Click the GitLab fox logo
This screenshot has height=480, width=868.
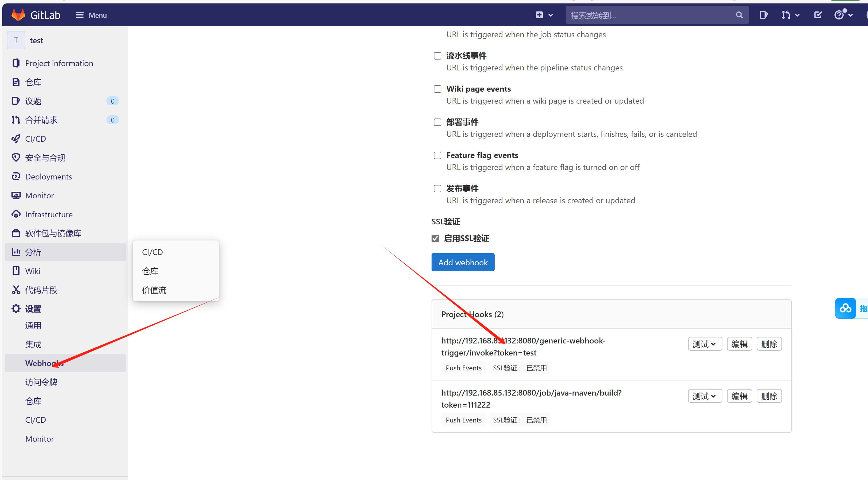tap(18, 15)
